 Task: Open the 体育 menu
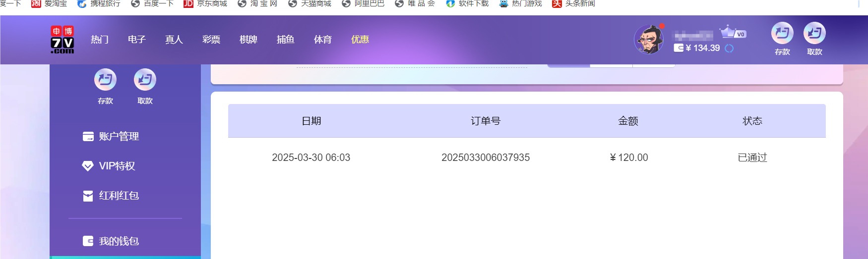[323, 40]
